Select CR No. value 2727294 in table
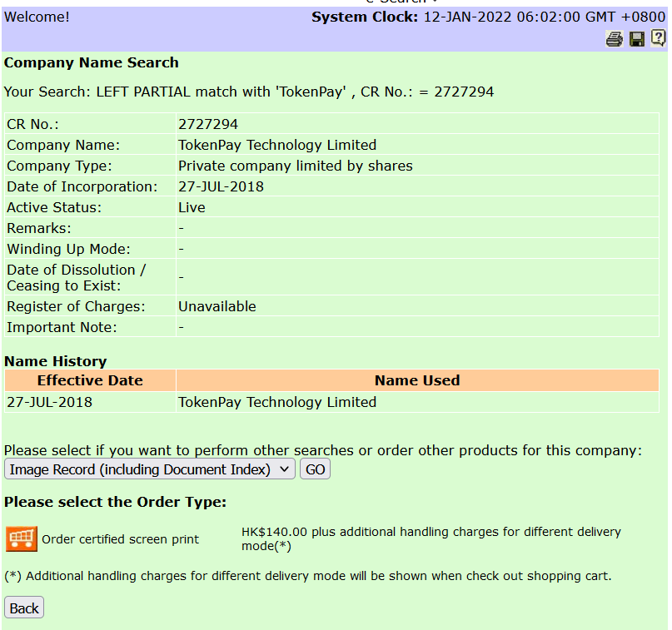Image resolution: width=672 pixels, height=630 pixels. pos(208,124)
